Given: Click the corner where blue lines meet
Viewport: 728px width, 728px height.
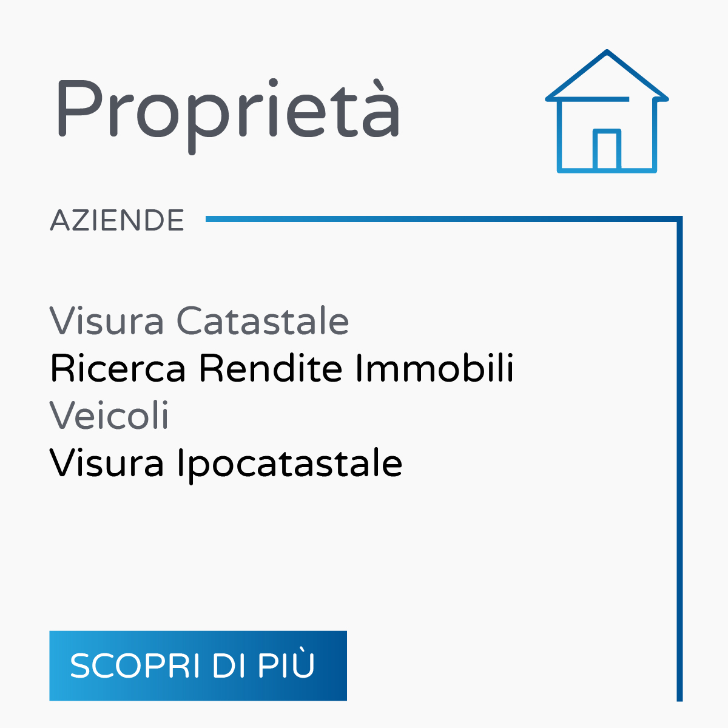Looking at the screenshot, I should pos(679,219).
